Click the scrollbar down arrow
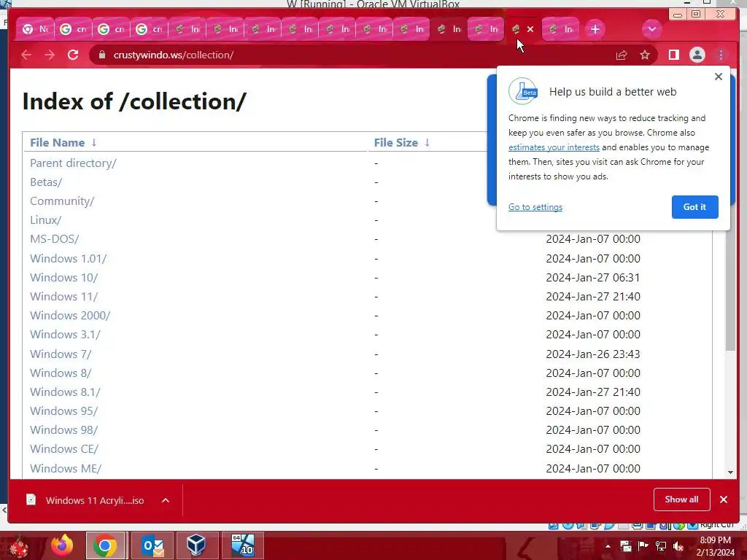The height and width of the screenshot is (560, 747). click(x=730, y=472)
